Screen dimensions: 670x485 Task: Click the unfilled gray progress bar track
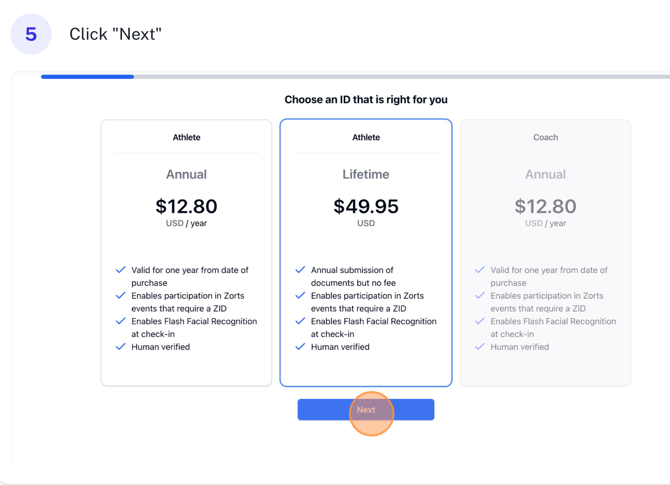400,76
